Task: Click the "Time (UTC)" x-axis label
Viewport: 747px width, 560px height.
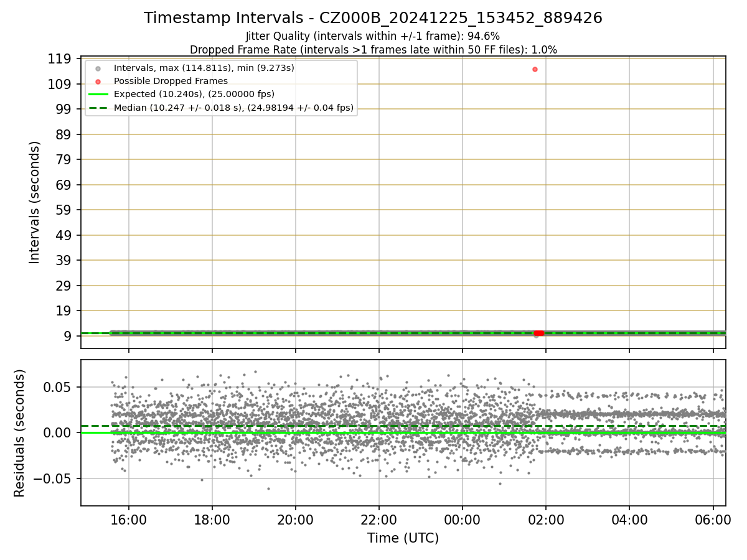Action: [x=403, y=538]
